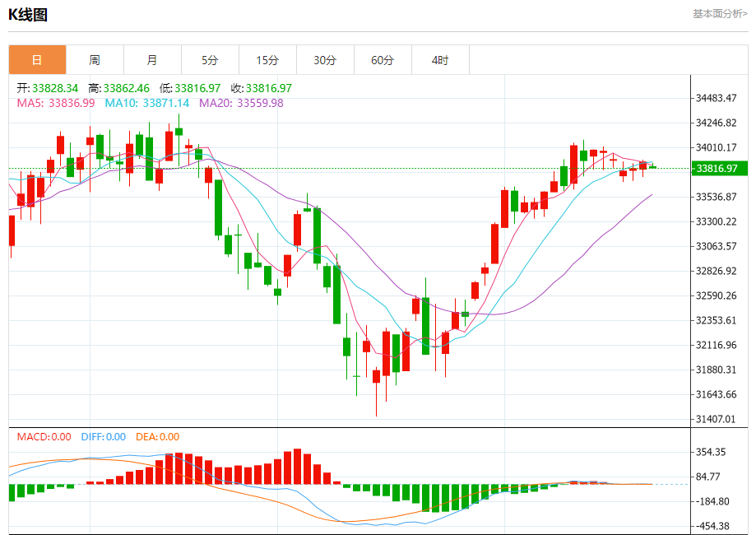Click the 34246.82 price axis label
This screenshot has width=756, height=535.
coord(716,123)
